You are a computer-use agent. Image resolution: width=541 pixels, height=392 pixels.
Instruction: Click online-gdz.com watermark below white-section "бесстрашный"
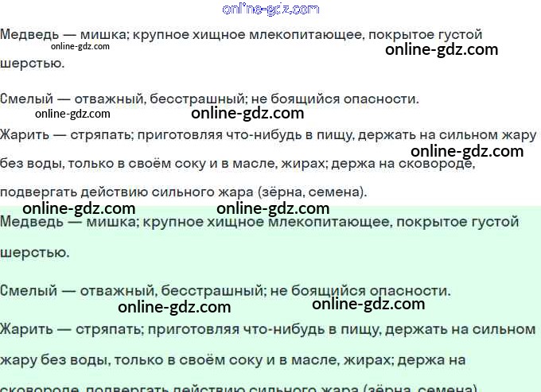[247, 113]
